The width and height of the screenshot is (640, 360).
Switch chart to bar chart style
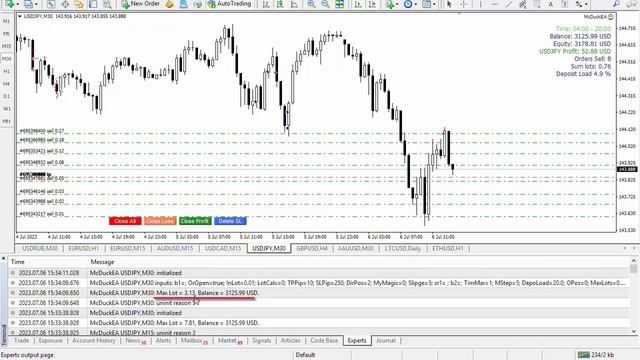[x=266, y=4]
